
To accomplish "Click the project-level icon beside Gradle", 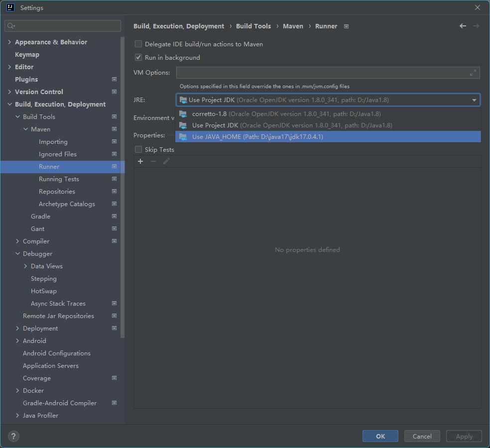I will click(x=115, y=216).
